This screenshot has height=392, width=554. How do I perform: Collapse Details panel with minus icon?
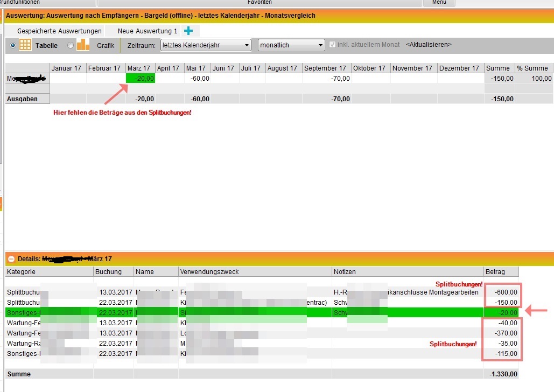click(11, 259)
